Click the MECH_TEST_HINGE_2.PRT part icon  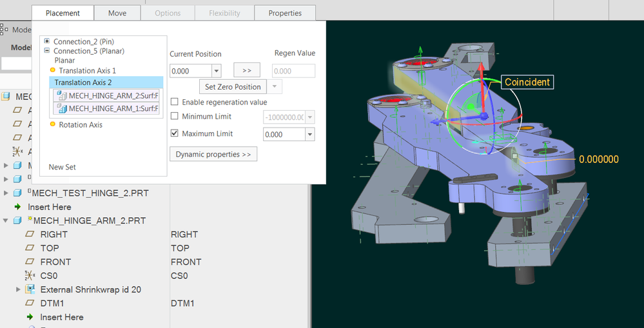[17, 193]
